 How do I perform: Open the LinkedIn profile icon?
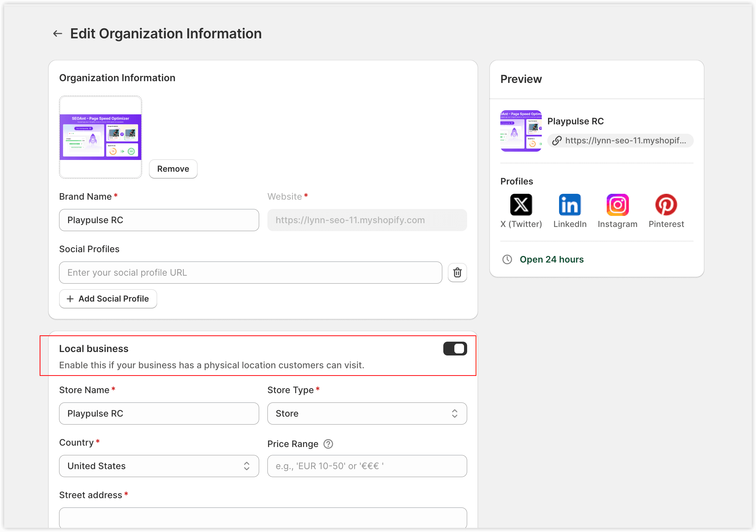tap(570, 205)
